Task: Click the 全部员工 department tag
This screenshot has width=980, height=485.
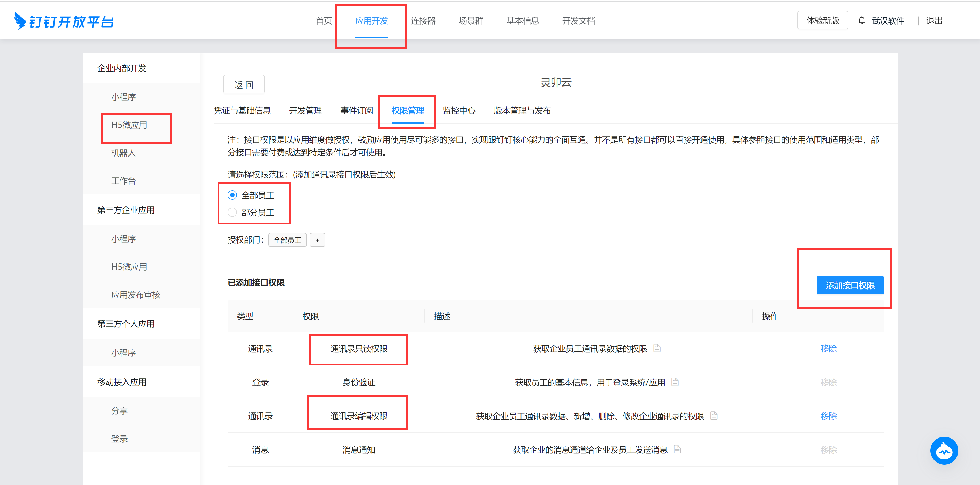Action: [287, 240]
